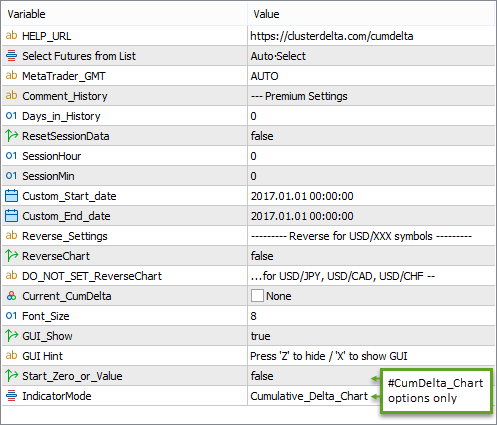The width and height of the screenshot is (497, 425).
Task: Click the boolean arrow icon beside ResetSessionData
Action: point(12,136)
